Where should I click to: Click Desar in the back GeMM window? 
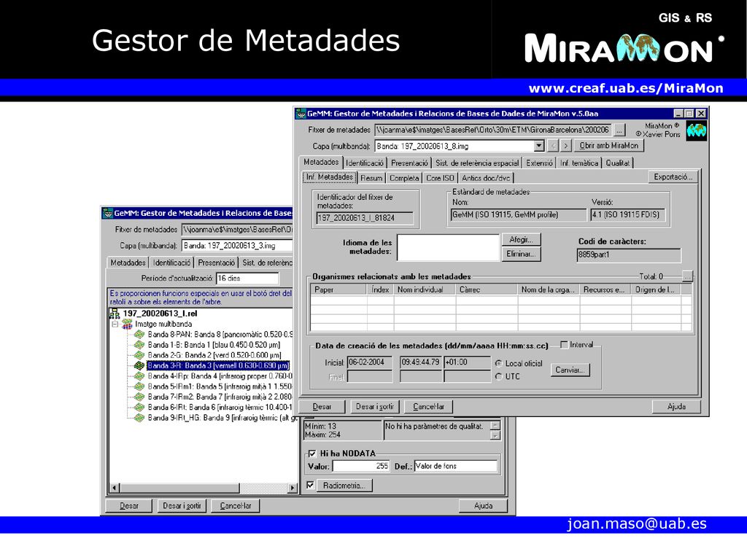(128, 506)
